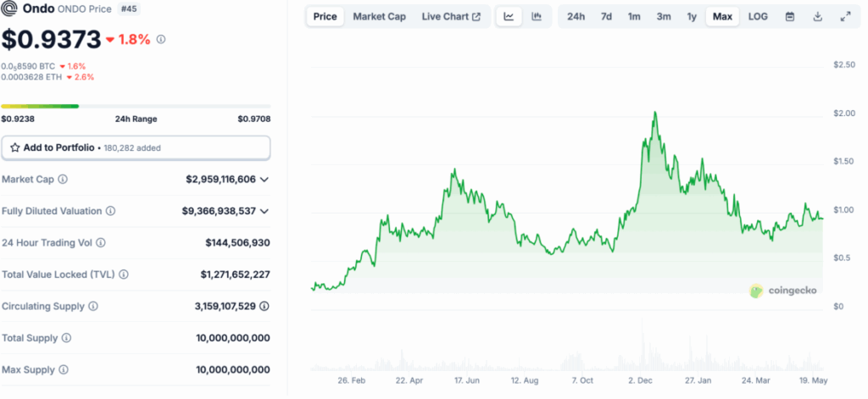Viewport: 868px width, 399px height.
Task: Expand the Fully Diluted Valuation chevron
Action: 264,211
